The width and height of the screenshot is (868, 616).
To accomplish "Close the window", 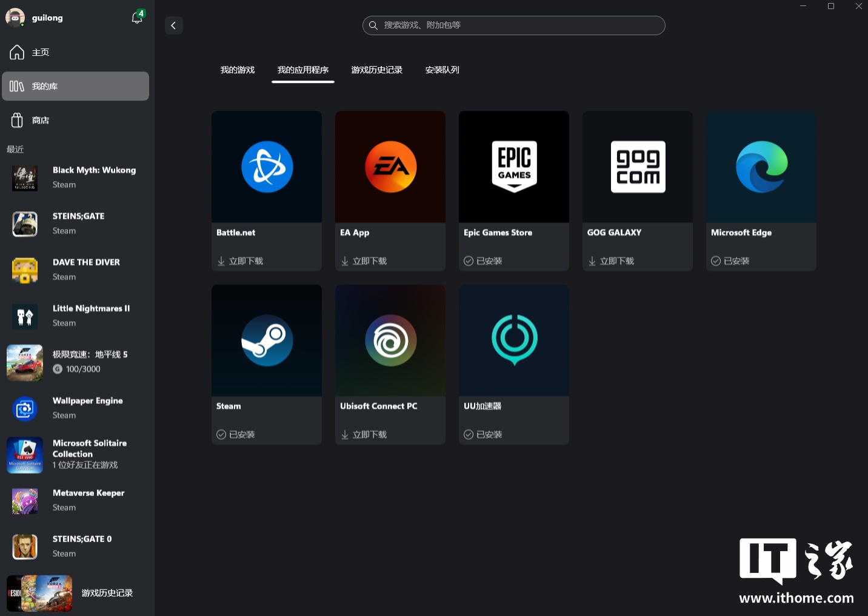I will [858, 6].
